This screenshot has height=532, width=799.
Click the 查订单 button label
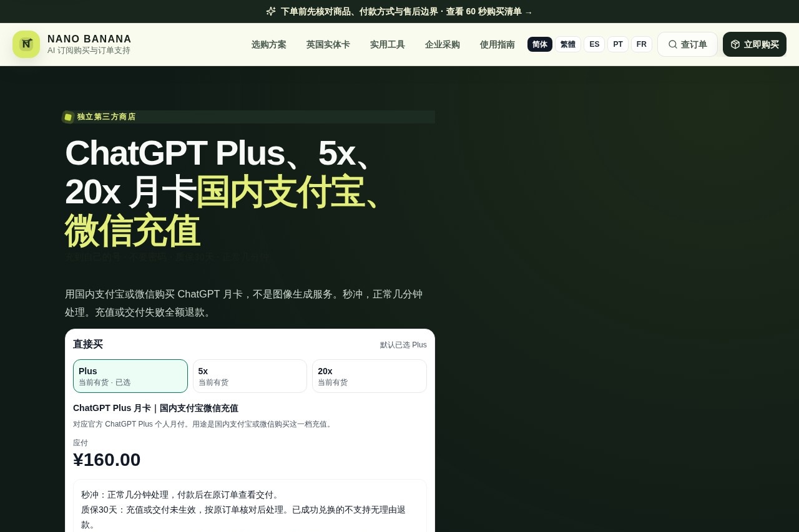[694, 44]
